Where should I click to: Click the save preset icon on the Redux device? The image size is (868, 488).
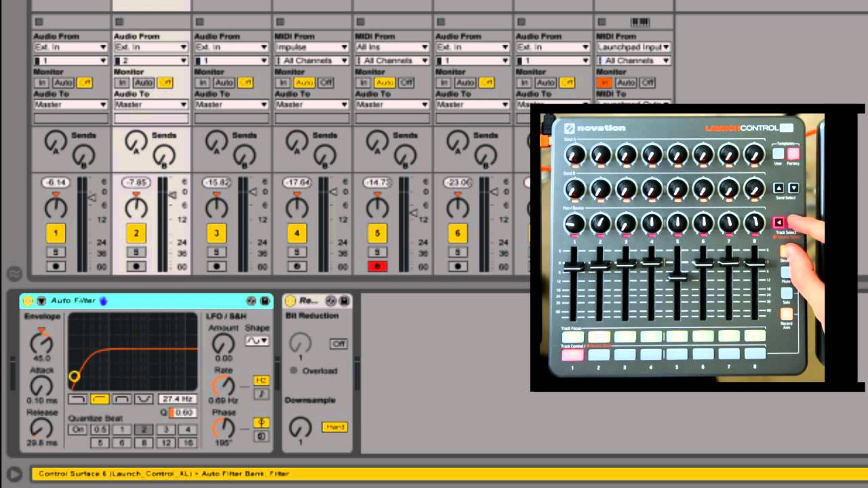tap(344, 301)
